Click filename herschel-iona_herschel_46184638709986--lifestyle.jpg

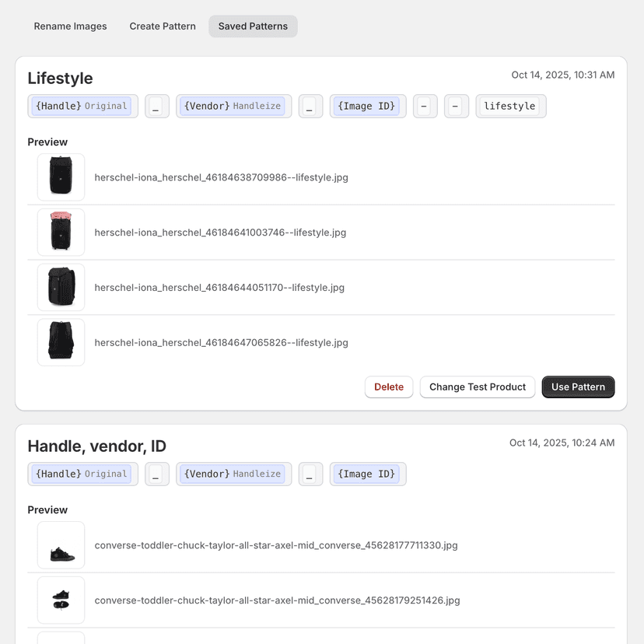[x=221, y=177]
